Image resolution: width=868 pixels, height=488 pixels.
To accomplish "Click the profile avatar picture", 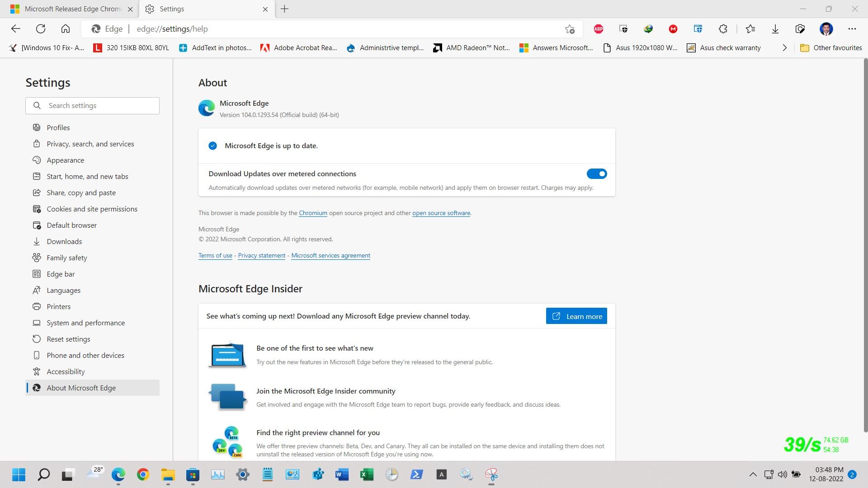I will (x=826, y=29).
